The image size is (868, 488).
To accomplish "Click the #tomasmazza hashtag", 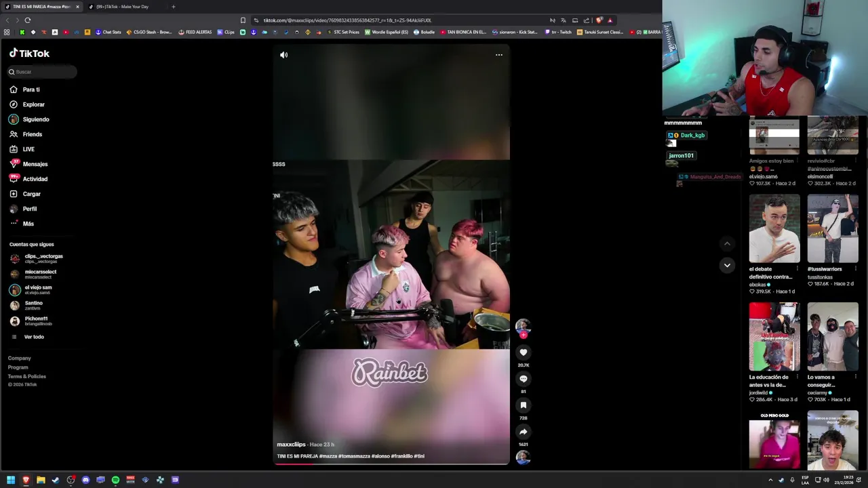I will (x=353, y=456).
